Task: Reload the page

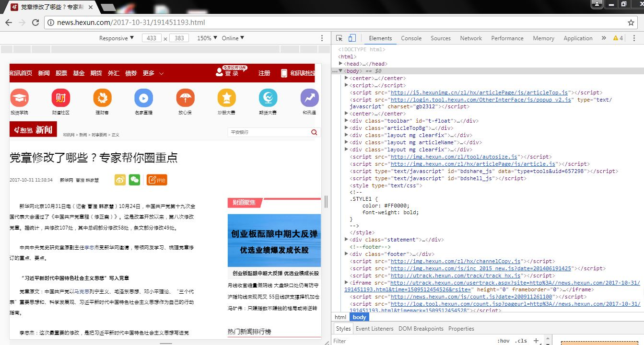Action: [x=35, y=23]
